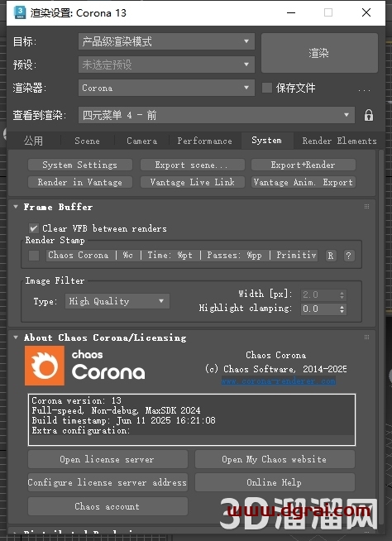Open System Settings

tap(80, 165)
